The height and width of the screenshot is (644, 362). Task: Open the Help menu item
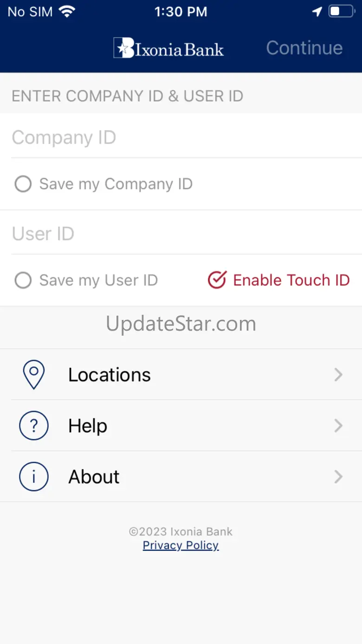pyautogui.click(x=88, y=425)
